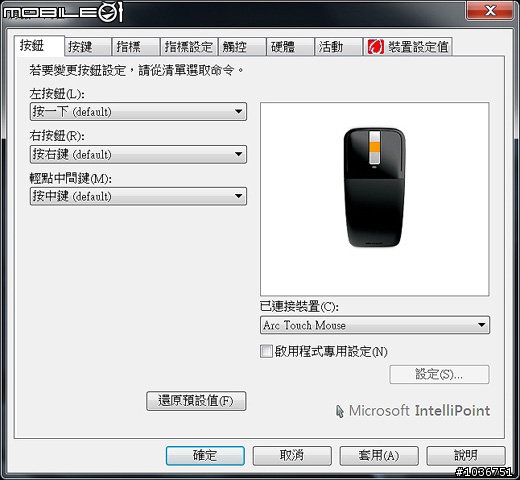Enable 啟用程式專用設定 checkbox

point(266,351)
